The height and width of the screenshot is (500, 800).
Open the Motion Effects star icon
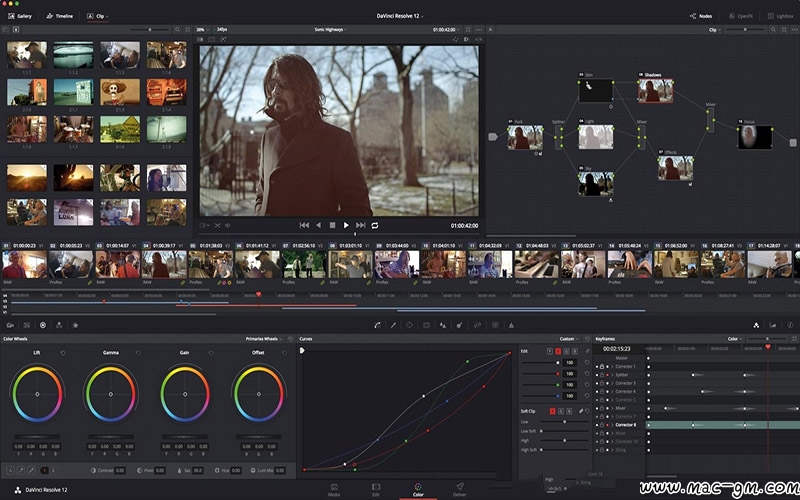[x=76, y=325]
